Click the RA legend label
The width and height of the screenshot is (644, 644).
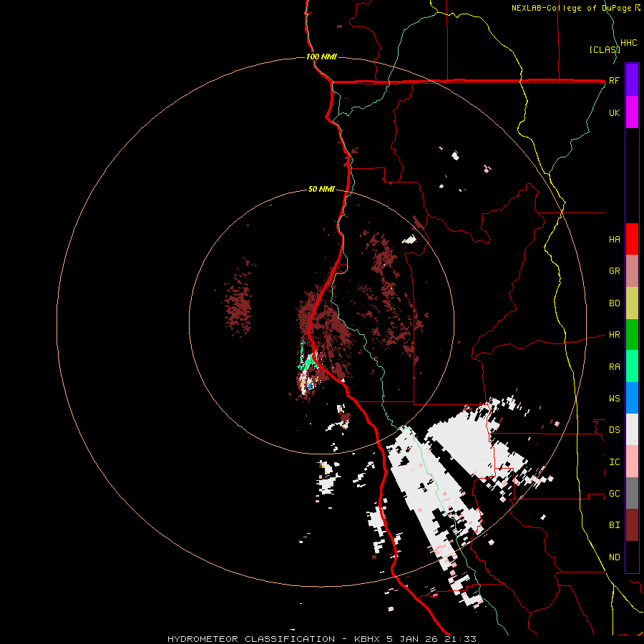(614, 367)
